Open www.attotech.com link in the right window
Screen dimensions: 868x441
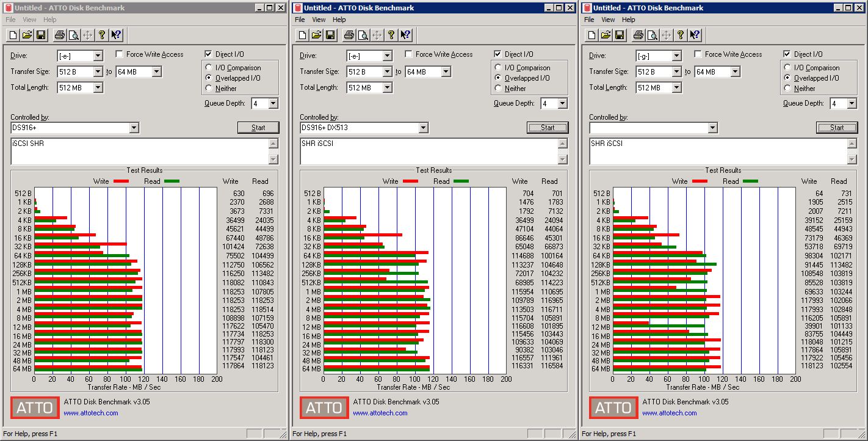point(670,414)
